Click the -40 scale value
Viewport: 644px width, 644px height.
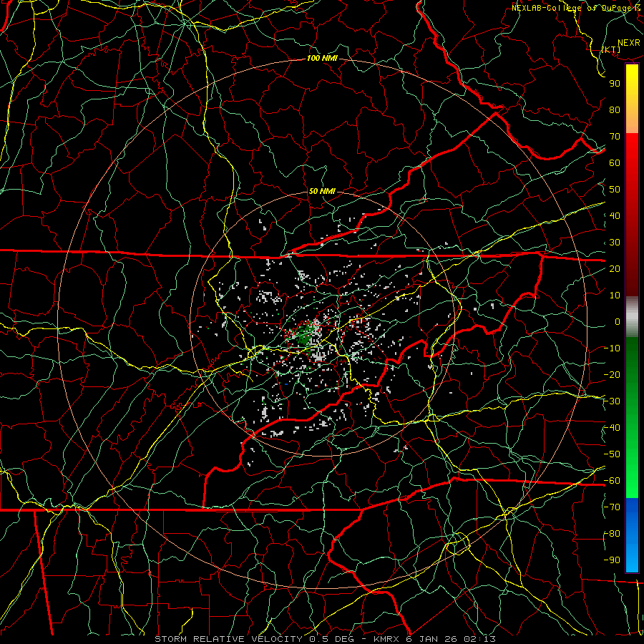click(x=612, y=428)
